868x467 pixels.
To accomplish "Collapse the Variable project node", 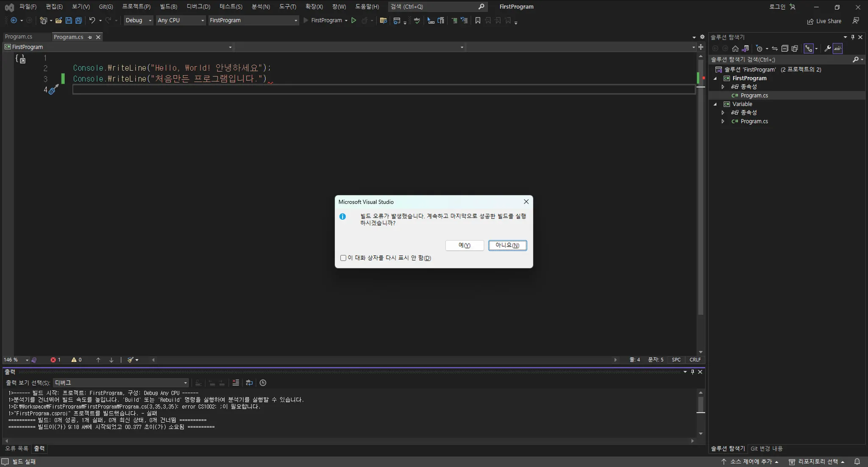I will click(x=715, y=104).
